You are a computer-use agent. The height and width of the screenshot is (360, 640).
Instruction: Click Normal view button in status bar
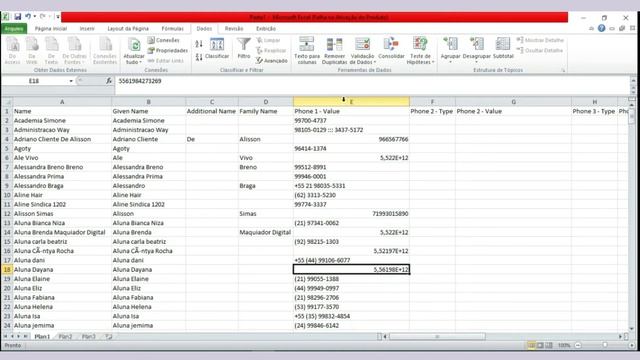point(531,345)
